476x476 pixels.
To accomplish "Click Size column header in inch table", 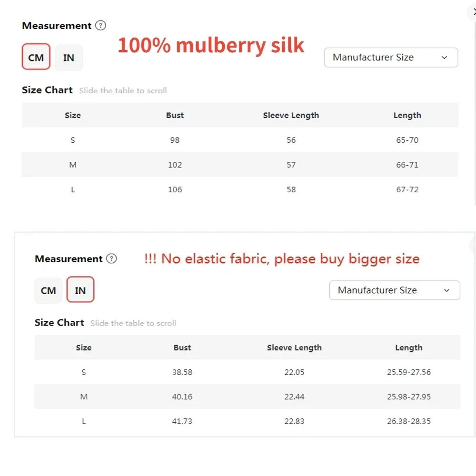I will (83, 347).
